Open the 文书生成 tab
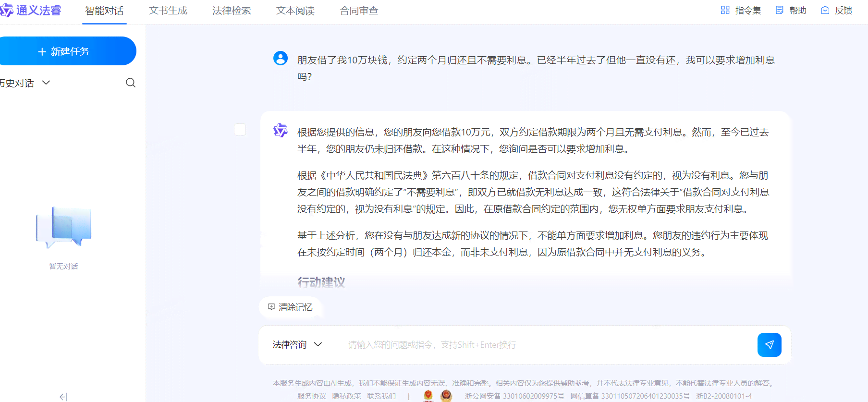This screenshot has height=402, width=868. click(168, 11)
